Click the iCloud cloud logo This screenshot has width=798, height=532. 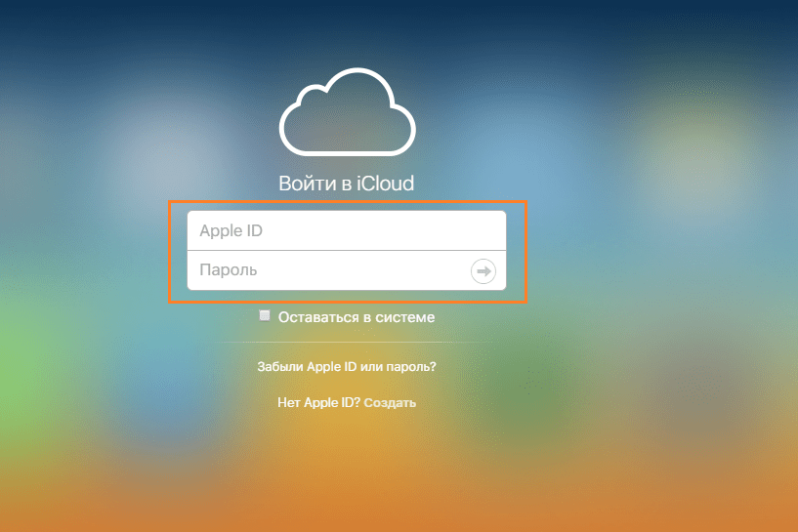click(347, 117)
